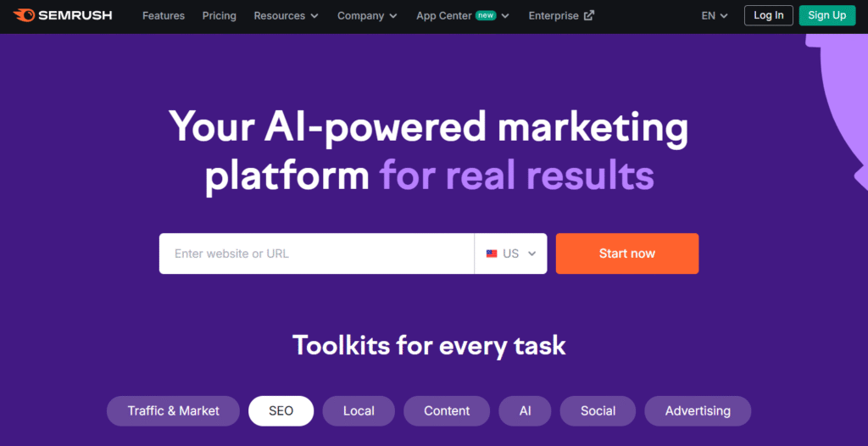Click the Semrush flame logo
The height and width of the screenshot is (446, 868).
point(23,15)
